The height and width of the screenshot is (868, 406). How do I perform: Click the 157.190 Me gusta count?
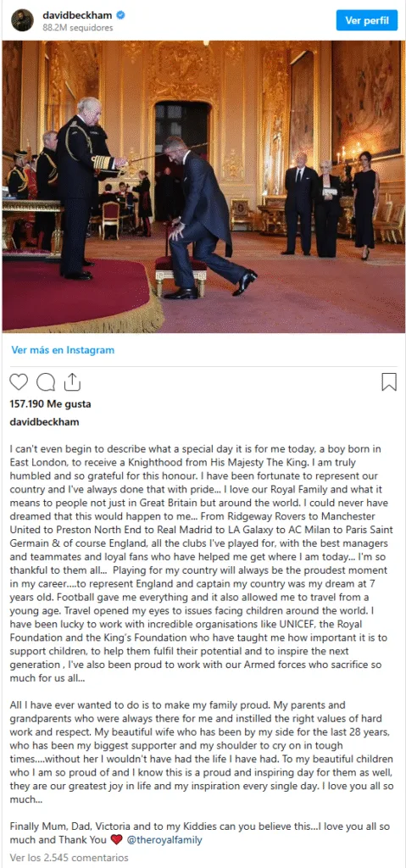point(50,404)
